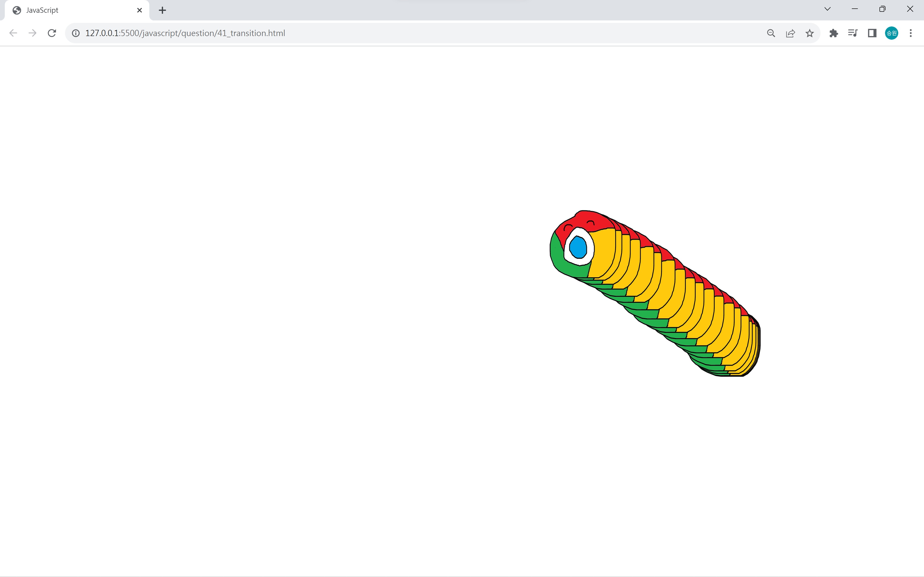Share this page icon
Screen dimensions: 924x577
790,33
